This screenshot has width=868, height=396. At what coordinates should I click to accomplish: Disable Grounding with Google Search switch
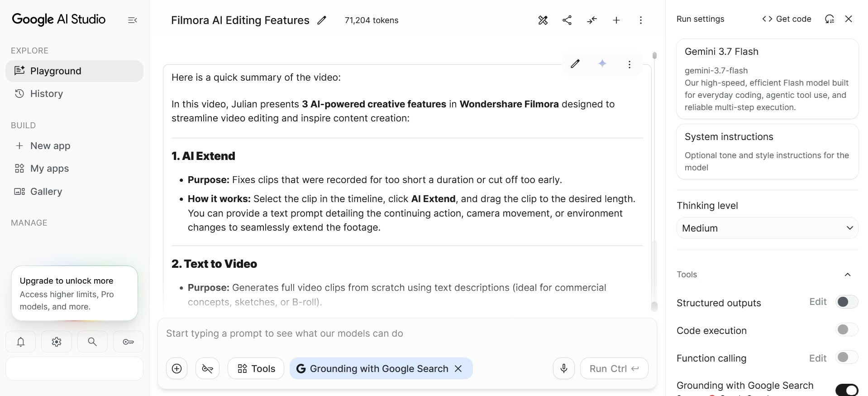847,390
